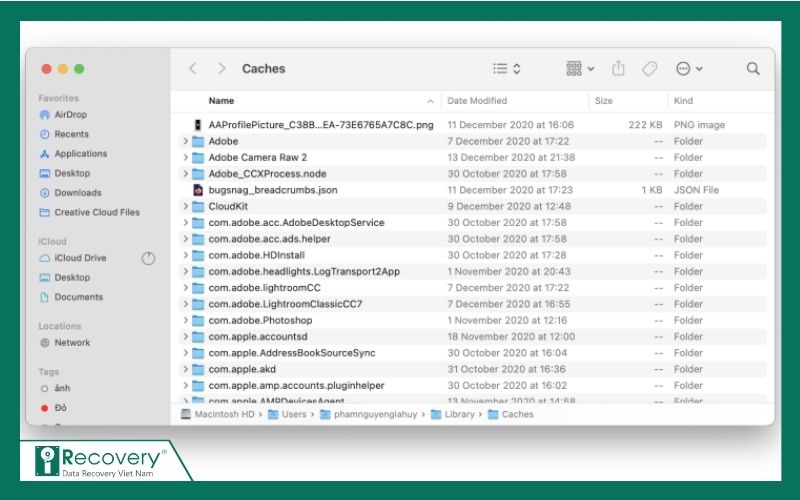Sort by the Kind column header
Screen dimensions: 800x500
point(683,101)
